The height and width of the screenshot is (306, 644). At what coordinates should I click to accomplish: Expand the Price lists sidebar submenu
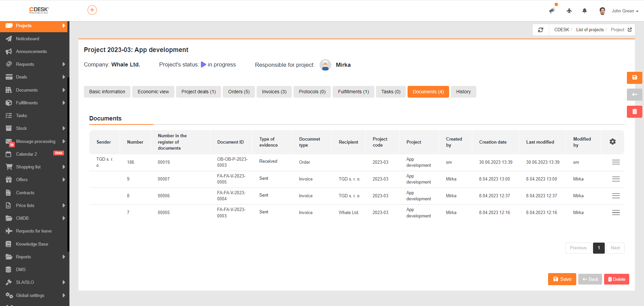click(63, 205)
